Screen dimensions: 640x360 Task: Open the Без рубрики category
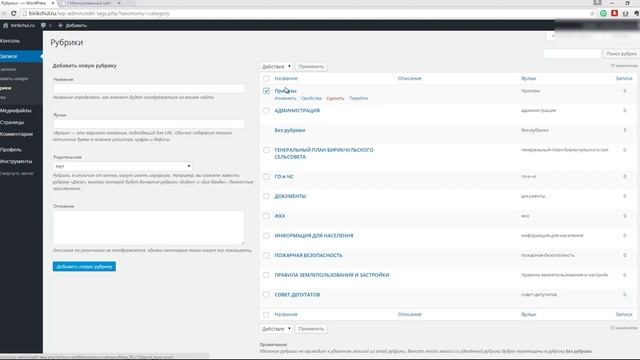[x=290, y=130]
